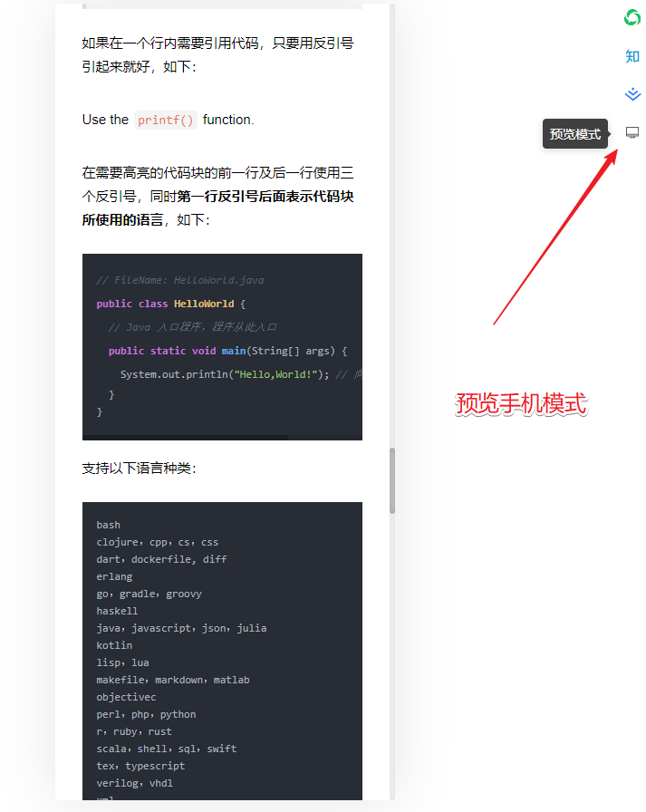The height and width of the screenshot is (812, 646).
Task: Click the 'kotlin' line
Action: click(114, 645)
